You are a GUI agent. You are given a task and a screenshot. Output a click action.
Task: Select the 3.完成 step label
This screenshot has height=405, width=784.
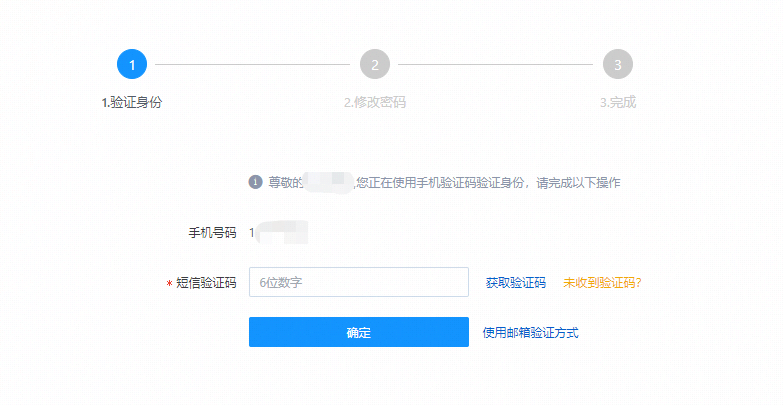[x=618, y=102]
